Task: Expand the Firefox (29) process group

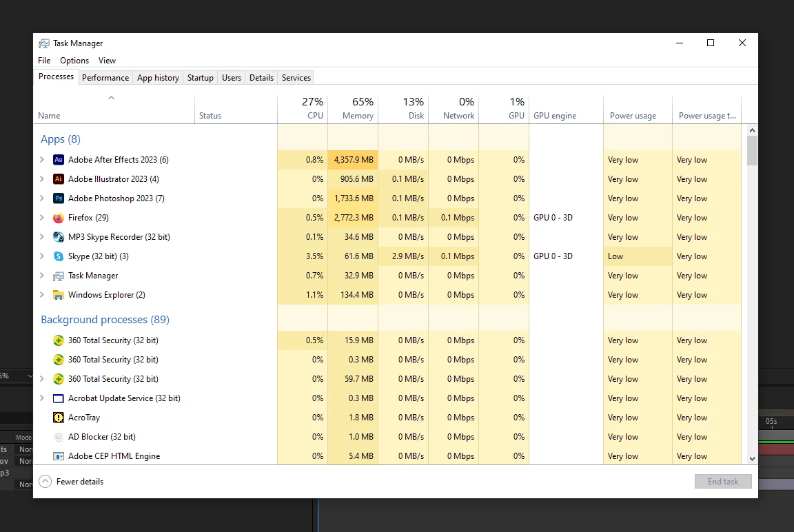Action: [x=41, y=218]
